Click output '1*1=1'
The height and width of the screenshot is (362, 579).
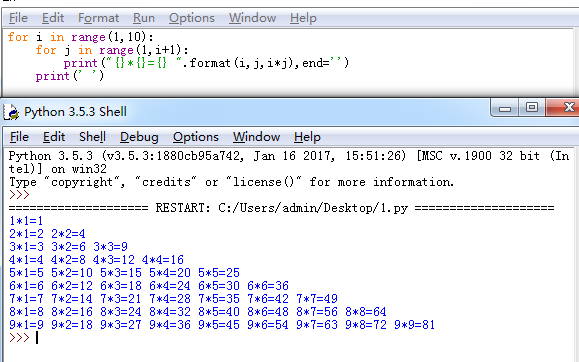coord(26,221)
